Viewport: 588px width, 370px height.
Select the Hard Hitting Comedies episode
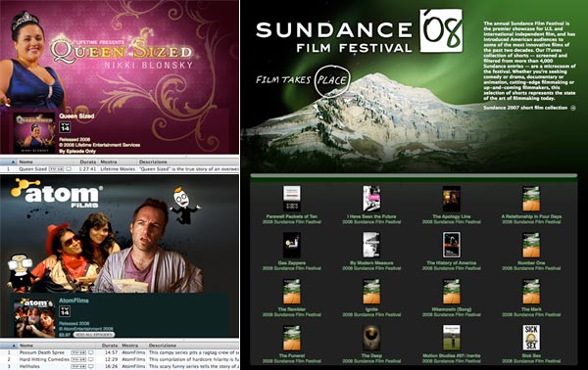tap(120, 359)
